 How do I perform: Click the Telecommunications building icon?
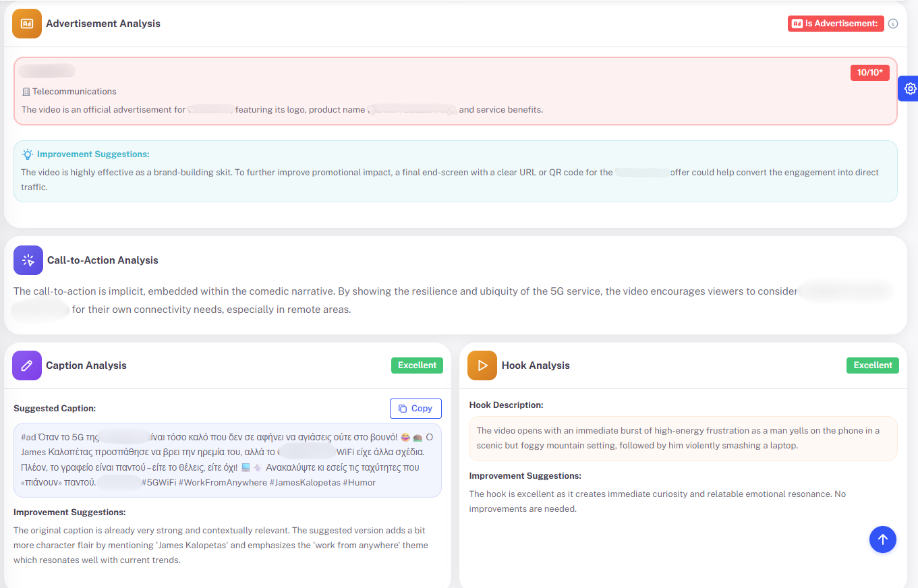tap(26, 92)
